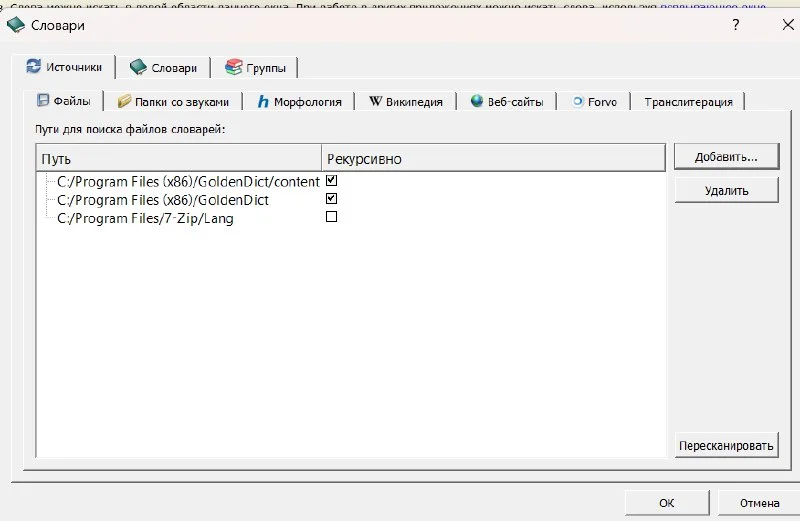
Task: Click the stacked books Groups icon
Action: tap(233, 67)
